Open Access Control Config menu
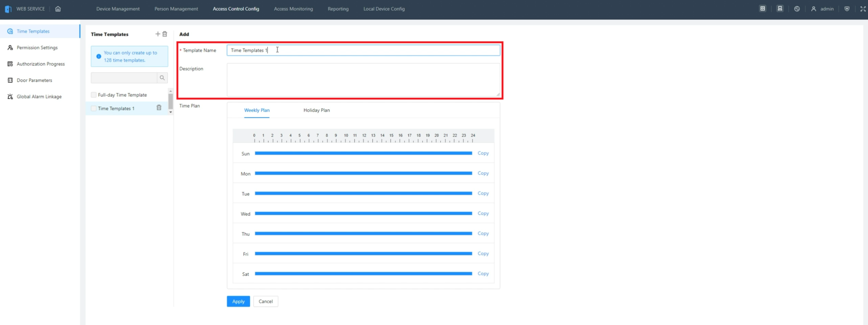Viewport: 868px width, 325px height. click(x=236, y=9)
